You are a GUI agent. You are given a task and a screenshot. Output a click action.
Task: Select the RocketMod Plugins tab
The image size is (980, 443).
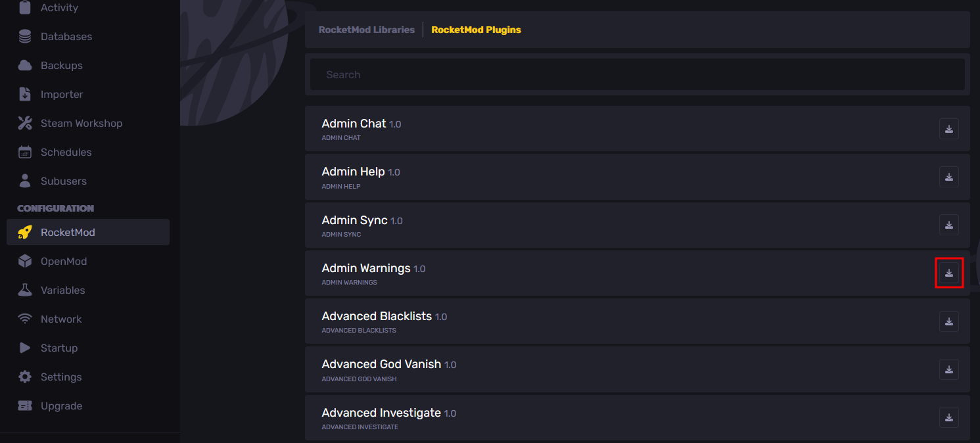pos(476,30)
